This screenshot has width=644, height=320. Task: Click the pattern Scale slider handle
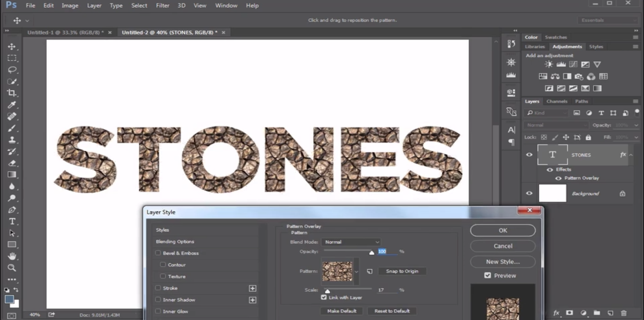pyautogui.click(x=327, y=291)
